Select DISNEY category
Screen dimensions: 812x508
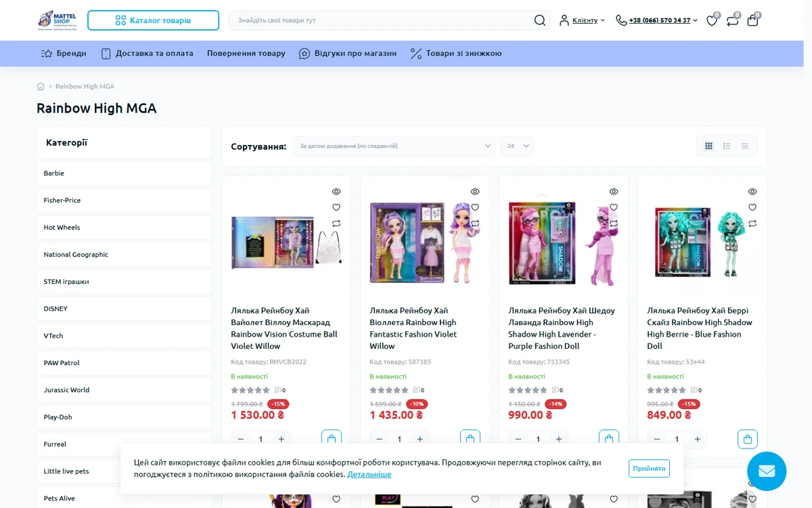(125, 309)
